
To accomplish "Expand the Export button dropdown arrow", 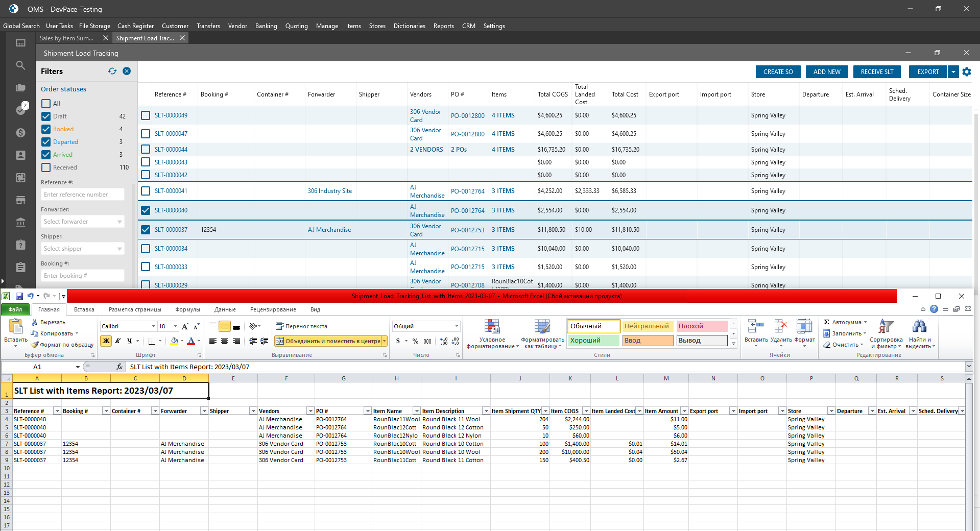I will click(953, 72).
